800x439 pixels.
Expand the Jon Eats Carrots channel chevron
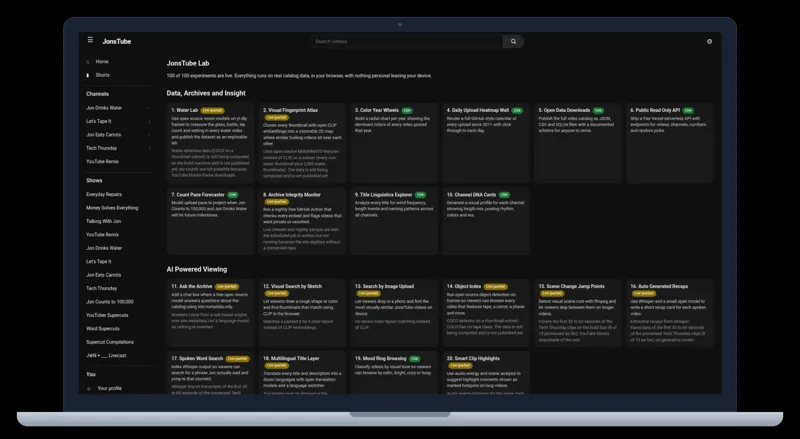pos(149,135)
